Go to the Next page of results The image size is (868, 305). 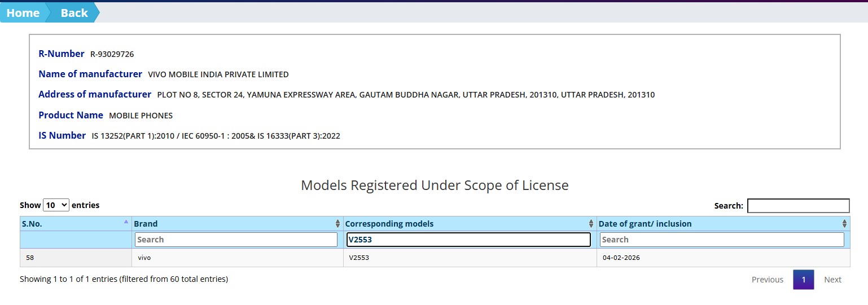(x=832, y=280)
